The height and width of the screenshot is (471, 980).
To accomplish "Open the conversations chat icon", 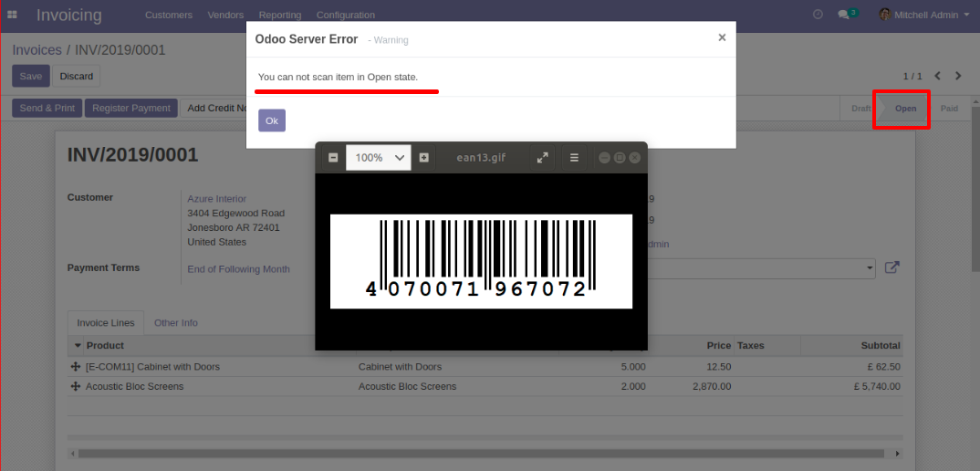I will pyautogui.click(x=848, y=14).
